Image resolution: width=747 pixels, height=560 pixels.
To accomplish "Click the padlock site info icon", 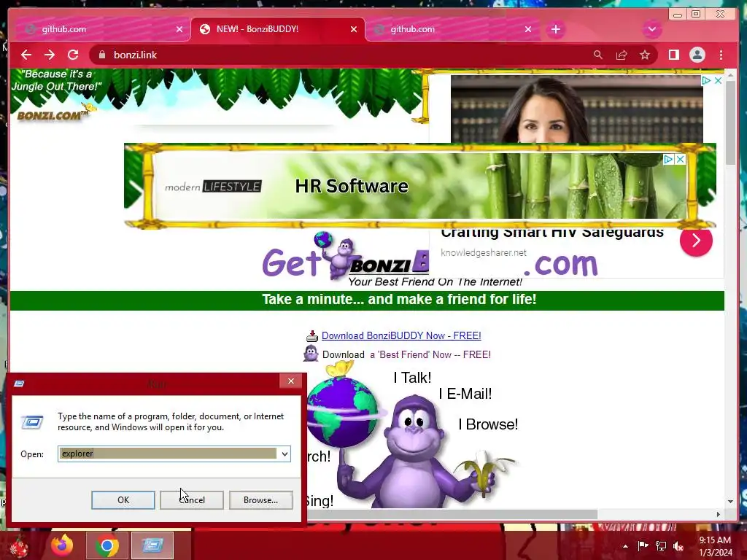I will pos(101,55).
